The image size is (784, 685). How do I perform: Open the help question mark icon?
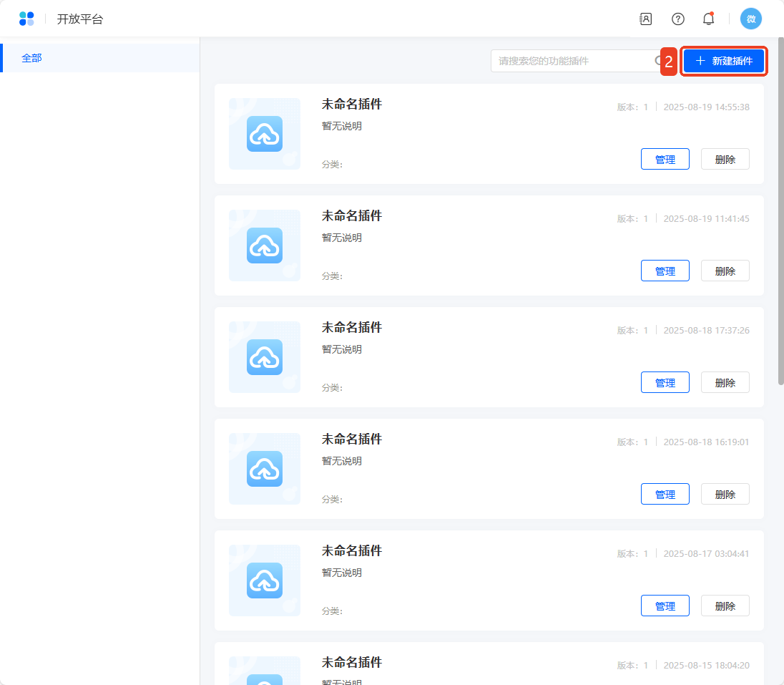click(x=677, y=19)
